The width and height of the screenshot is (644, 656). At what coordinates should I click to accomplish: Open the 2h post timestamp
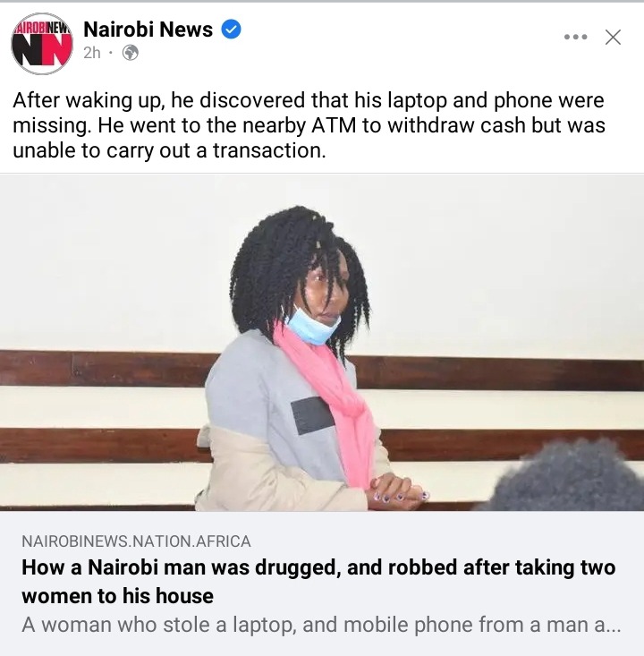[x=92, y=53]
